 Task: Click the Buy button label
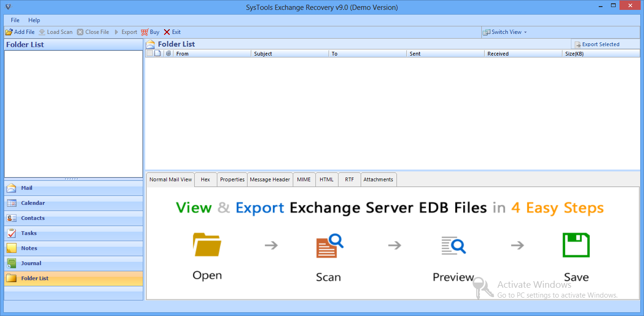pos(155,32)
